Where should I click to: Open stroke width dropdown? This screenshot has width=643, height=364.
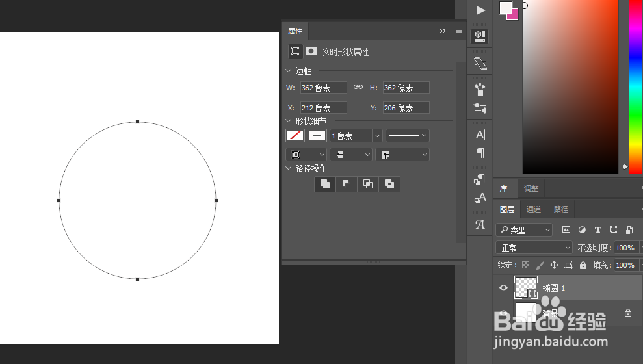[377, 136]
